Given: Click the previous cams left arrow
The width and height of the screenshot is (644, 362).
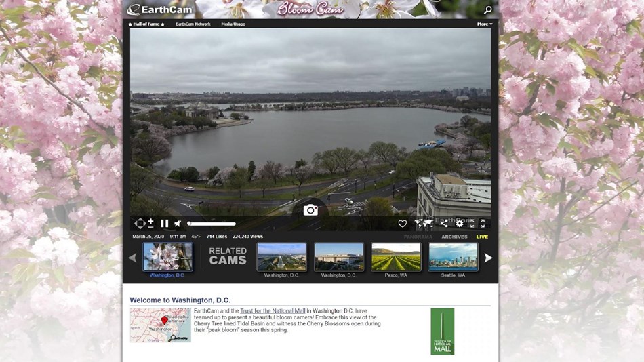Looking at the screenshot, I should 133,258.
